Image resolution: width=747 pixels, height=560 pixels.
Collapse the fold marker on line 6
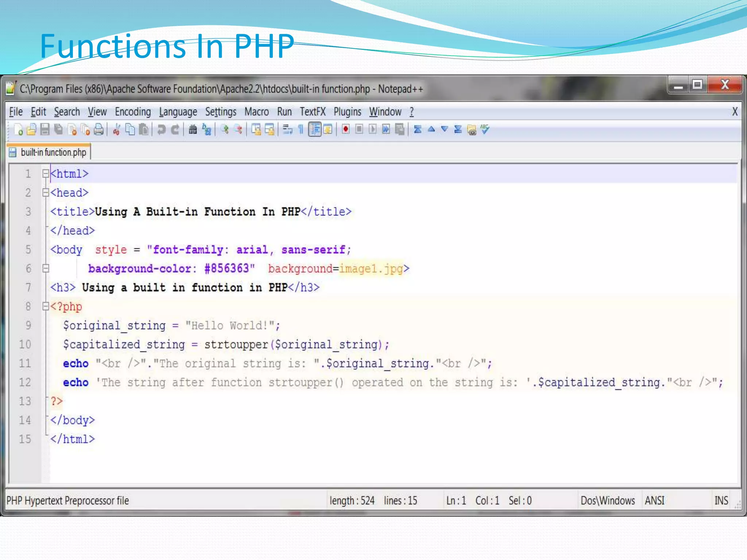click(46, 269)
